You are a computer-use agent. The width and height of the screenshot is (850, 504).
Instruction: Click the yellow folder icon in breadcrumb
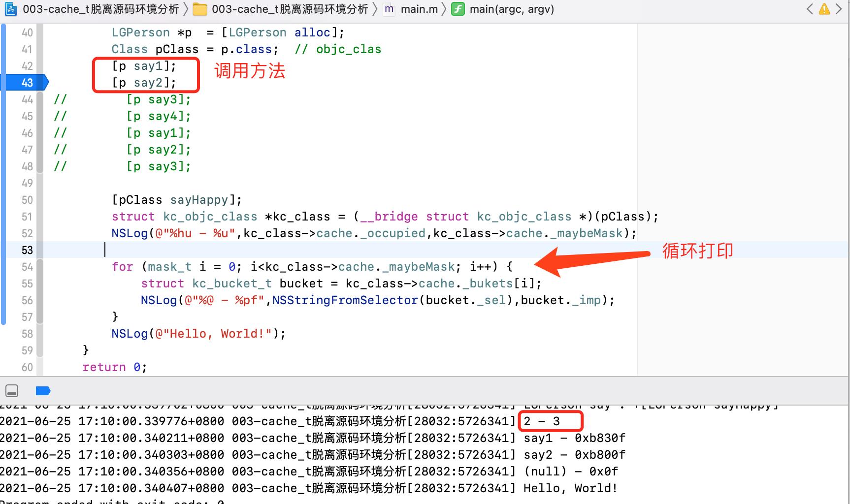pyautogui.click(x=199, y=9)
